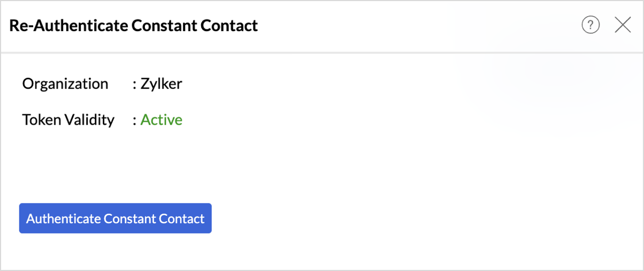Click the word Authenticate on the blue button
The height and width of the screenshot is (271, 644).
click(x=63, y=219)
